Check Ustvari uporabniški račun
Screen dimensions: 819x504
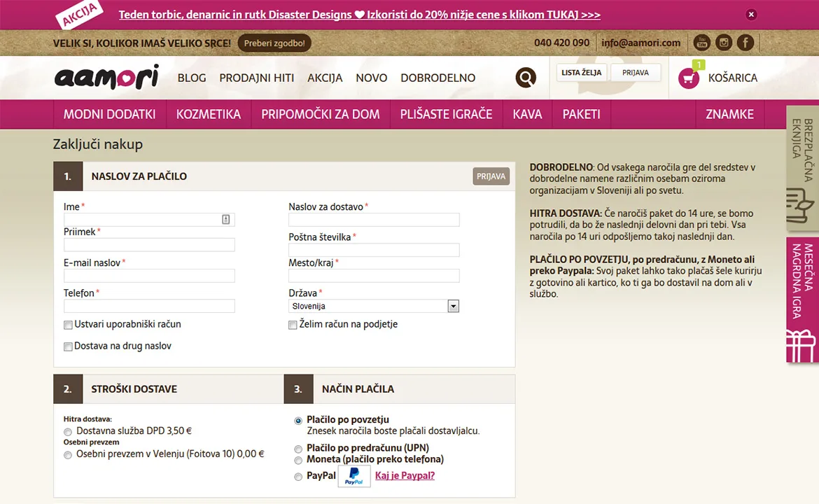coord(68,325)
